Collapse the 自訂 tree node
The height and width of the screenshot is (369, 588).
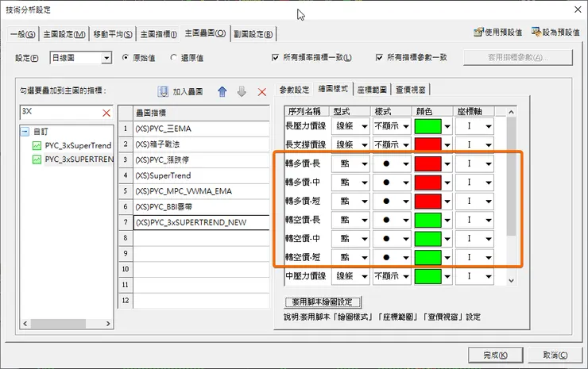click(25, 132)
